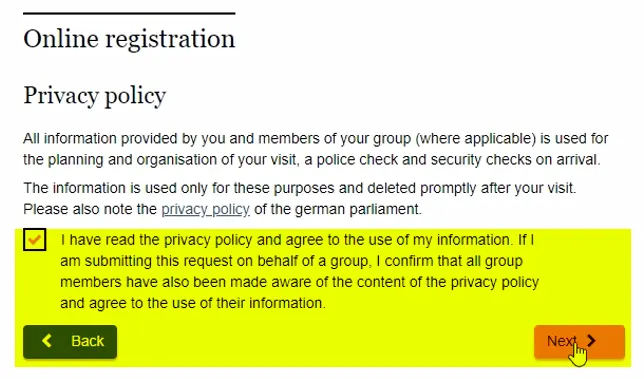The width and height of the screenshot is (644, 379).
Task: Click the "Please also note the" text
Action: tap(90, 209)
